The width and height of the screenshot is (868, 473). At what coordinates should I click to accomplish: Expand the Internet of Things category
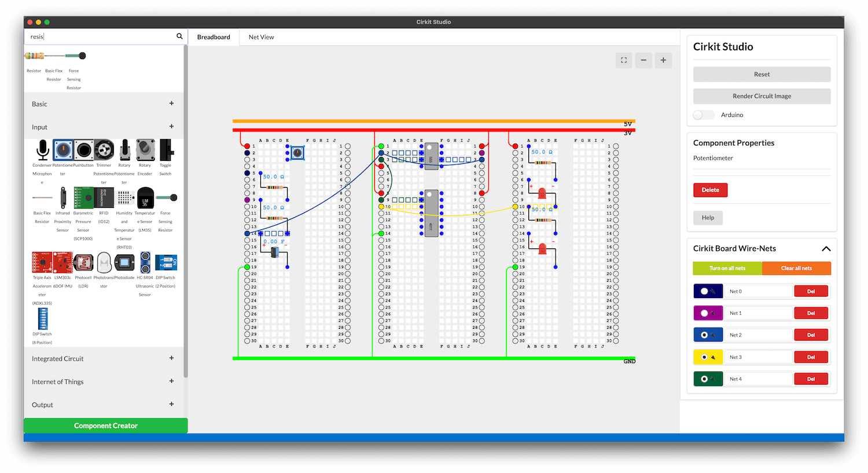(x=171, y=381)
